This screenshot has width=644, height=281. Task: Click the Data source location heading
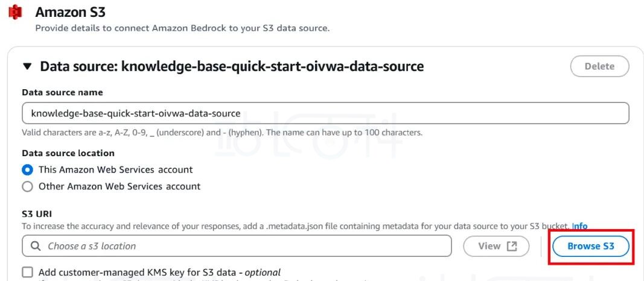pos(68,153)
